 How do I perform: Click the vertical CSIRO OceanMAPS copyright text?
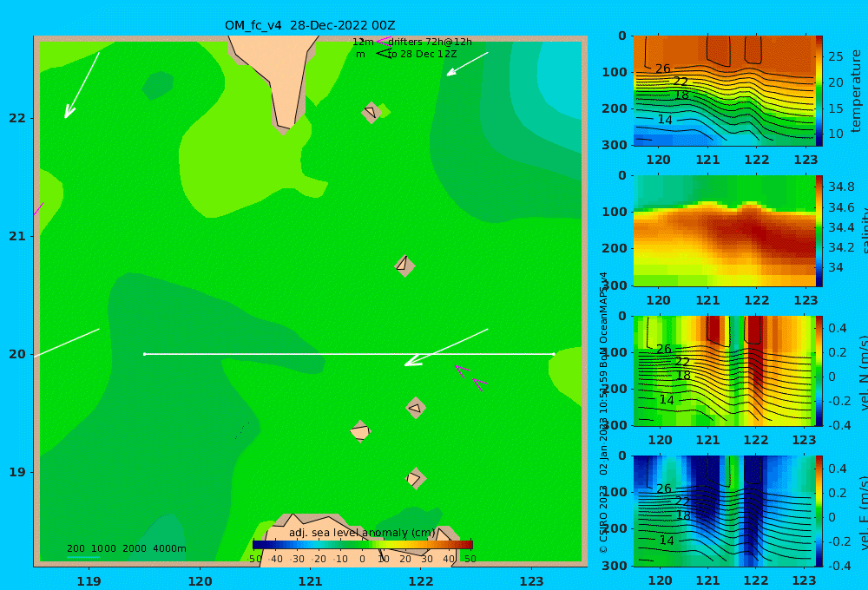603,412
